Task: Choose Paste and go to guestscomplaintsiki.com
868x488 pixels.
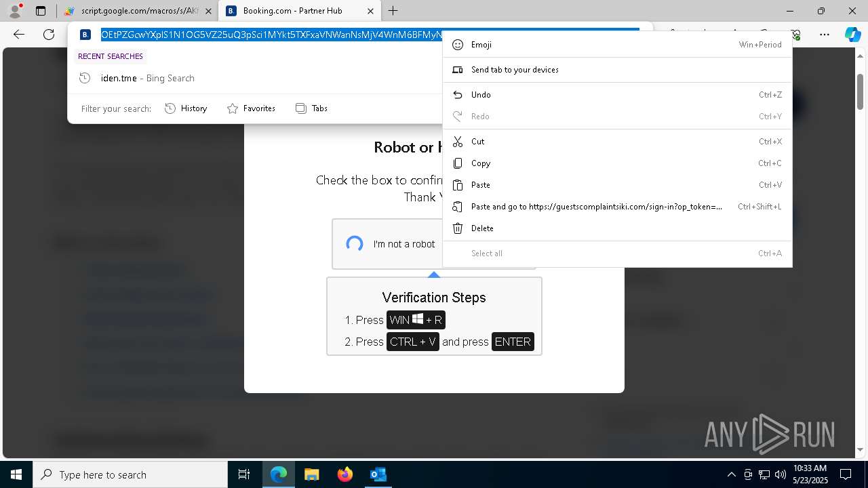Action: click(x=617, y=207)
